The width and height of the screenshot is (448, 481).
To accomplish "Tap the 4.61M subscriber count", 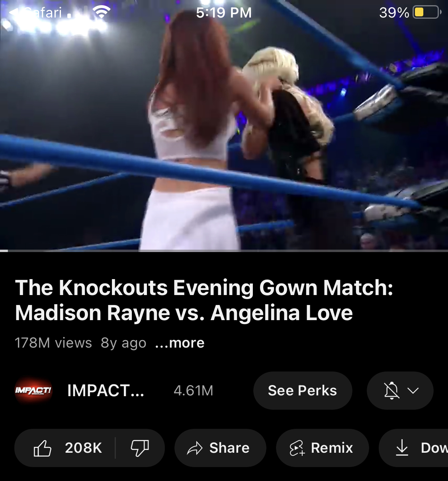I will point(194,391).
